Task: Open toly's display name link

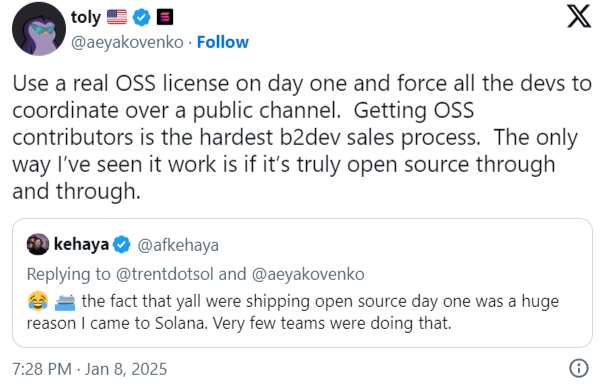Action: (86, 17)
